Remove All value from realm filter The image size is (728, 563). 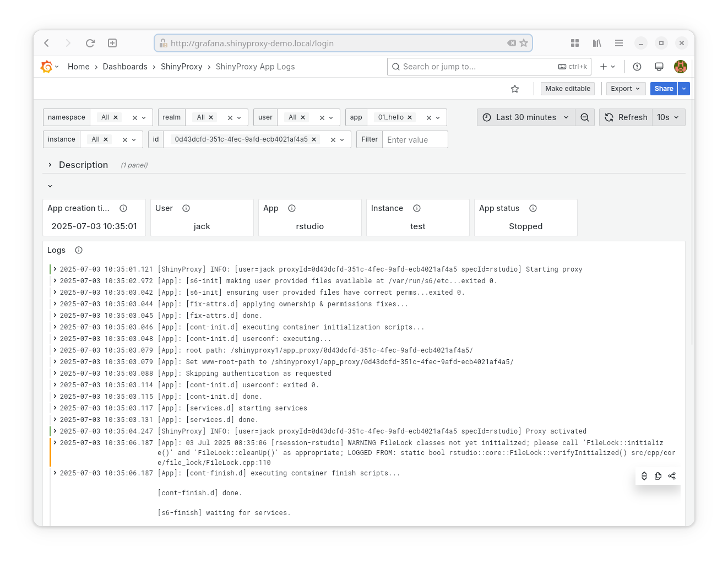(x=211, y=117)
